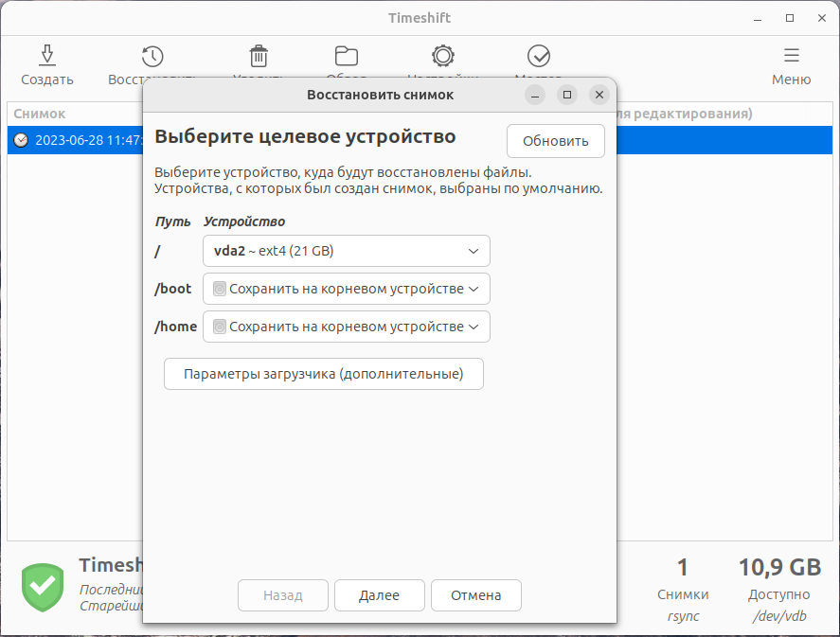Viewport: 840px width, 637px height.
Task: Click the restore clock icon in Timeshift toolbar
Action: pos(152,56)
